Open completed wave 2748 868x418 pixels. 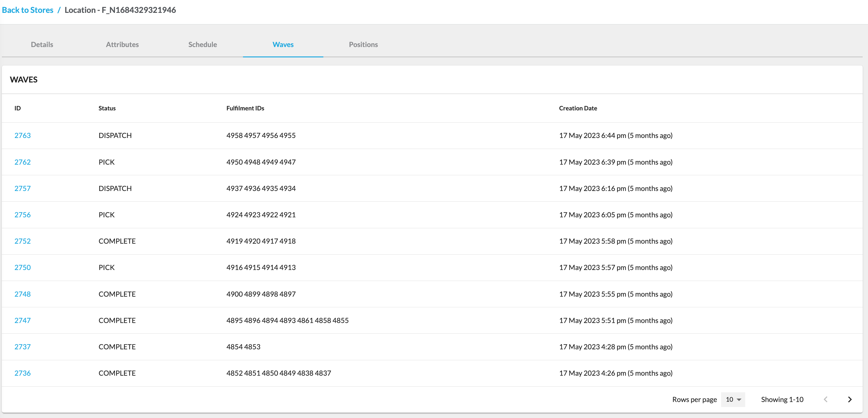pyautogui.click(x=22, y=294)
